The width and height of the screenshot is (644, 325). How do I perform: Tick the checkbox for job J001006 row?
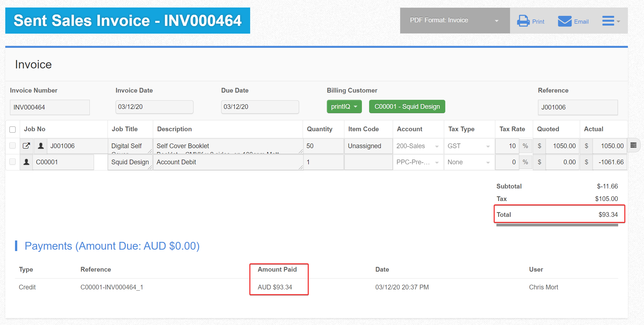click(13, 145)
